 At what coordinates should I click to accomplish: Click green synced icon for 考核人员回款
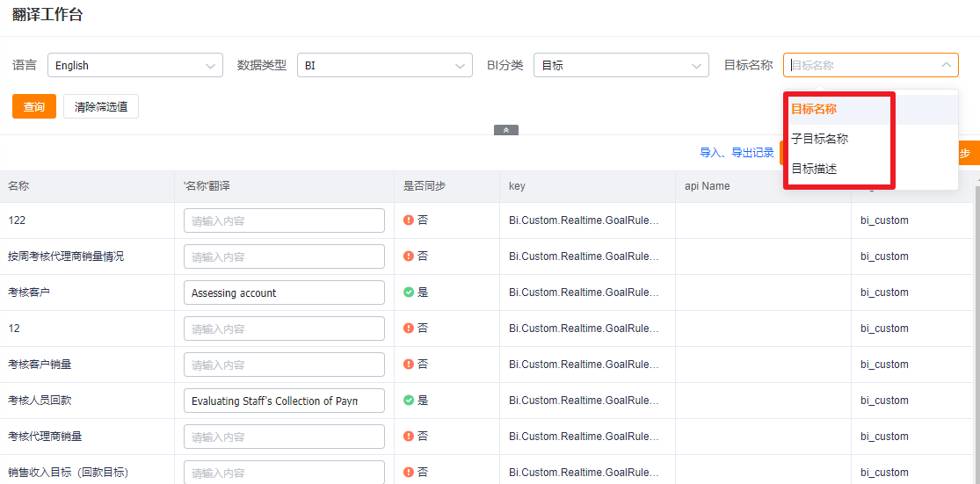click(409, 401)
